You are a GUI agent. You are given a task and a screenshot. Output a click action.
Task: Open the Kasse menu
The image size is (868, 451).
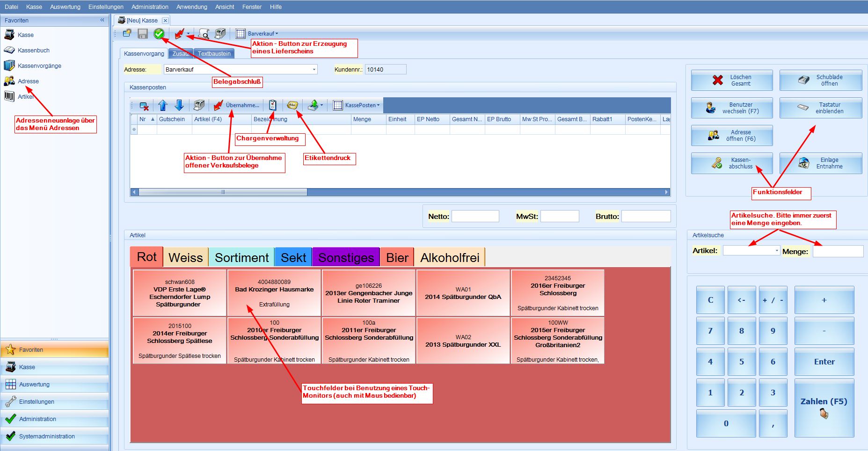pos(34,7)
